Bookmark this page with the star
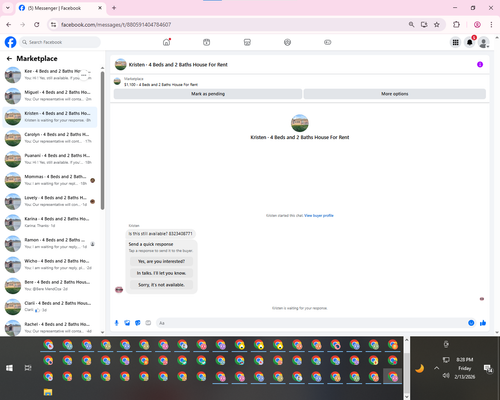The width and height of the screenshot is (500, 400). 437,25
